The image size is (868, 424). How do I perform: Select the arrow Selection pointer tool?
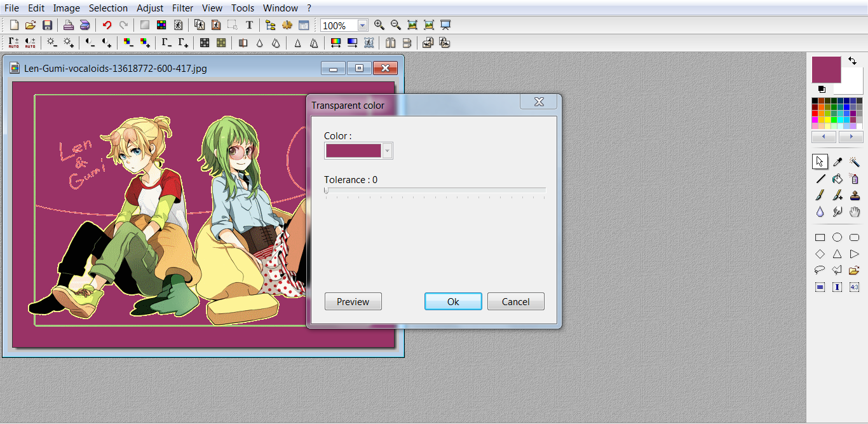click(820, 161)
